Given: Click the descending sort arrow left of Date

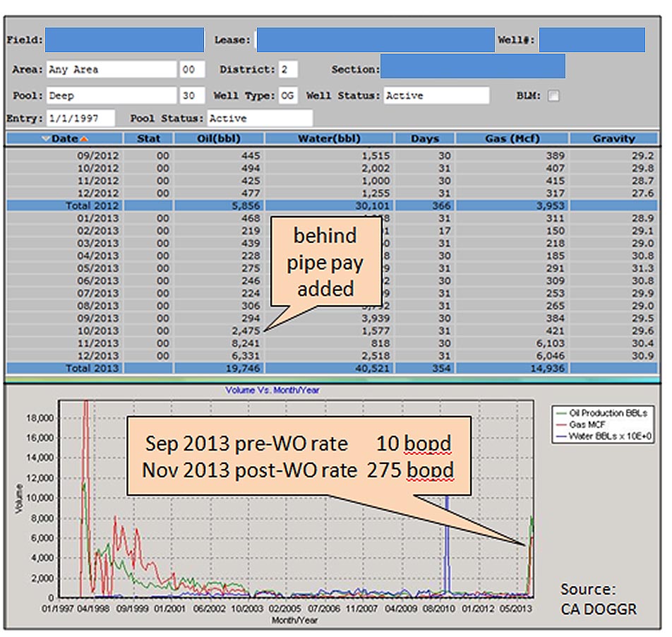Looking at the screenshot, I should point(46,139).
